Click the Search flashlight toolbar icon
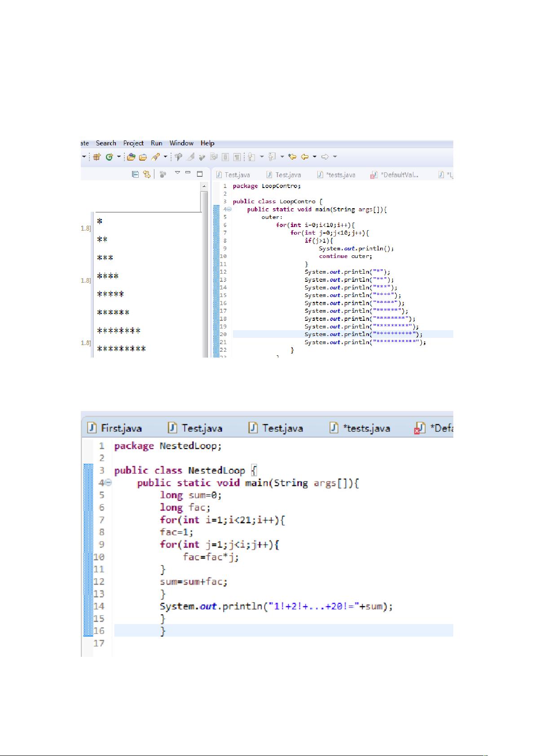The height and width of the screenshot is (756, 535). tap(156, 157)
